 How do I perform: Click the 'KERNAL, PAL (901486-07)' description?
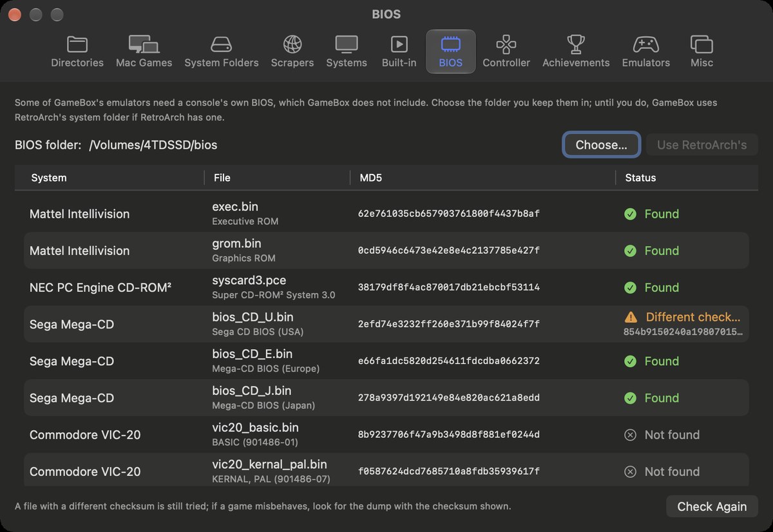(x=271, y=479)
